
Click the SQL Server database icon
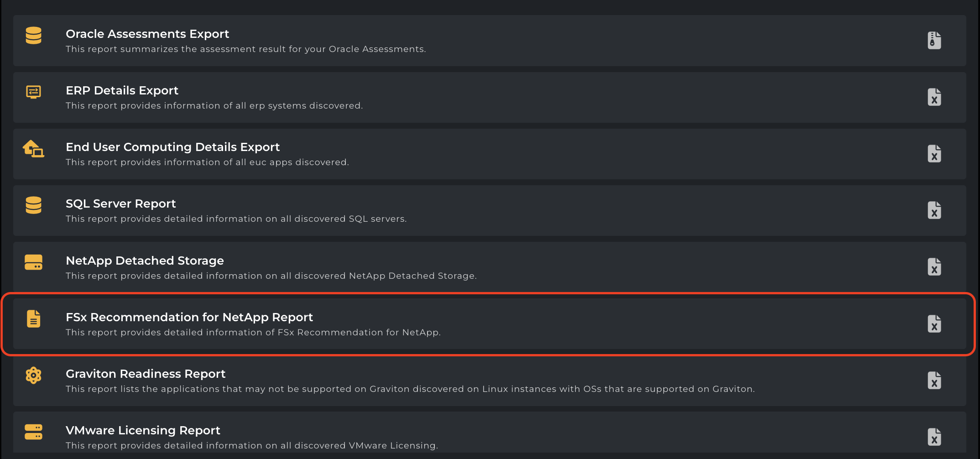34,205
